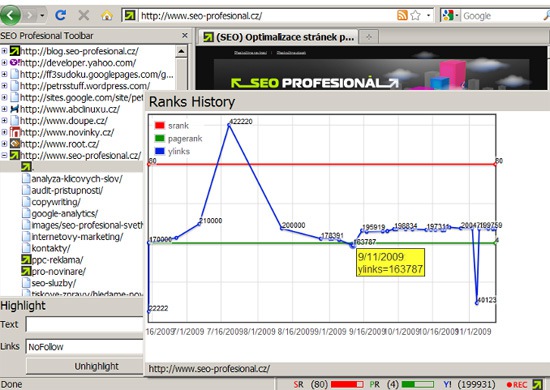Image resolution: width=550 pixels, height=390 pixels.
Task: Select http://www.root.cz/ in tree
Action: point(60,144)
